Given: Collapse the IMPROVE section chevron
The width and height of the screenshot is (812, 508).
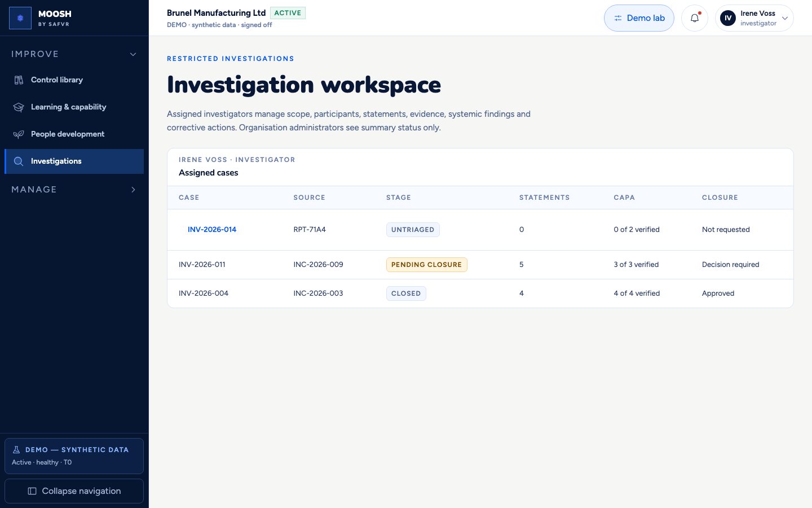Looking at the screenshot, I should (133, 54).
